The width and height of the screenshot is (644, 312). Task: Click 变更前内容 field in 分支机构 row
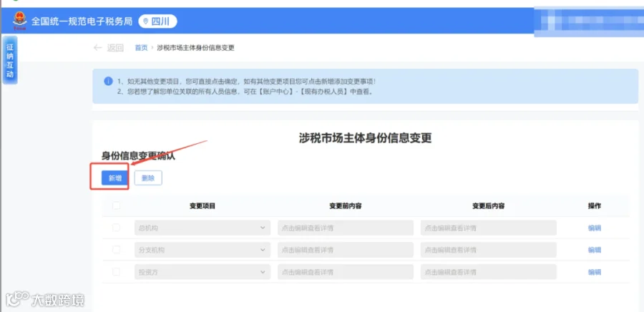(346, 250)
